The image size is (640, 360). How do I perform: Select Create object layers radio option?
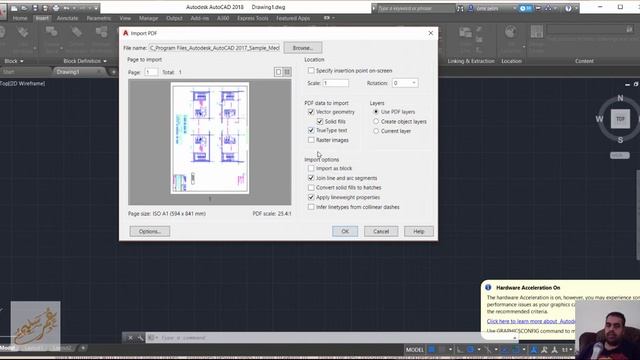coord(376,121)
